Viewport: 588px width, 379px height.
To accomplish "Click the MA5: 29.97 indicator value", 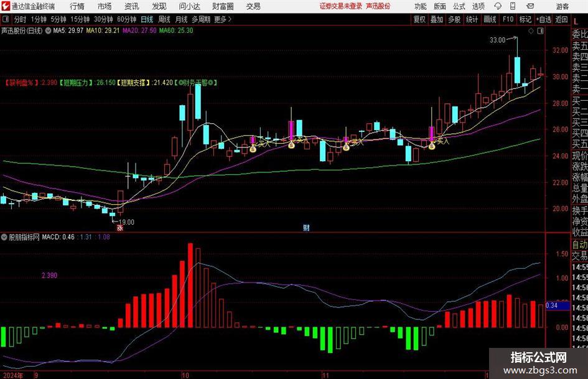I will coord(68,30).
